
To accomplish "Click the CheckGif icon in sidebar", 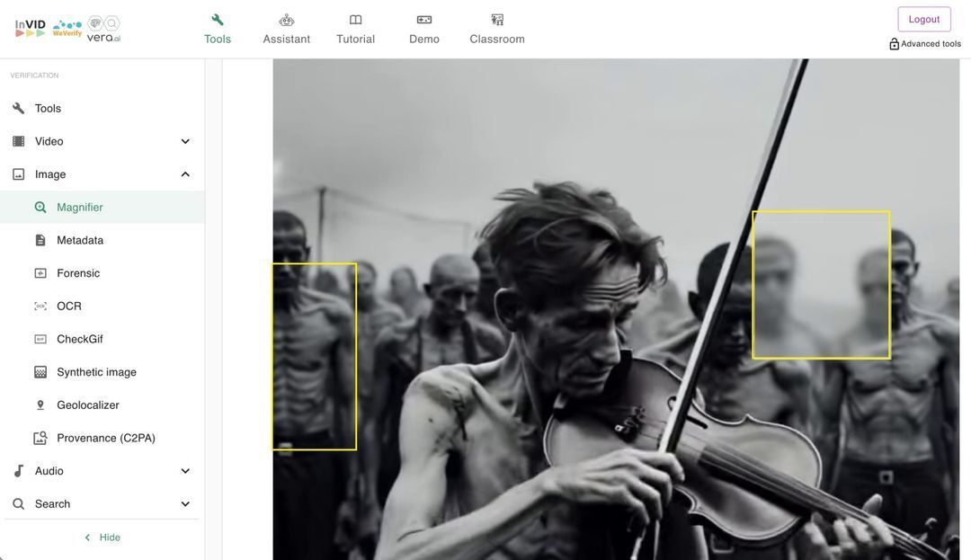I will (x=40, y=339).
